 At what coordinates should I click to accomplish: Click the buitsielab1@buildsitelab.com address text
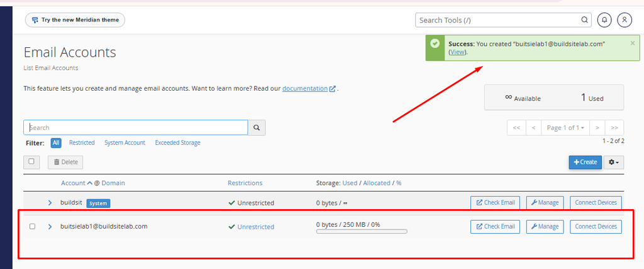pyautogui.click(x=104, y=226)
